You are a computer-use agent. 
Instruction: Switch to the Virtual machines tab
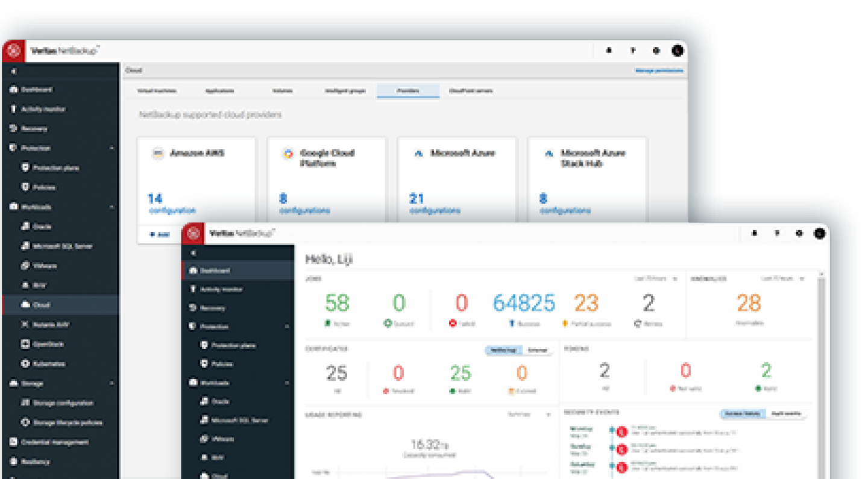point(157,91)
